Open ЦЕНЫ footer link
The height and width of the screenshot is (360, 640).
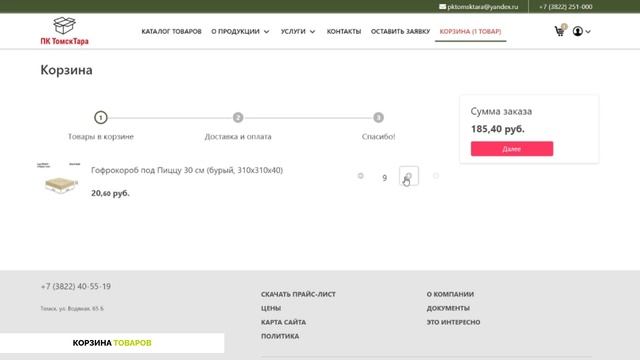271,308
